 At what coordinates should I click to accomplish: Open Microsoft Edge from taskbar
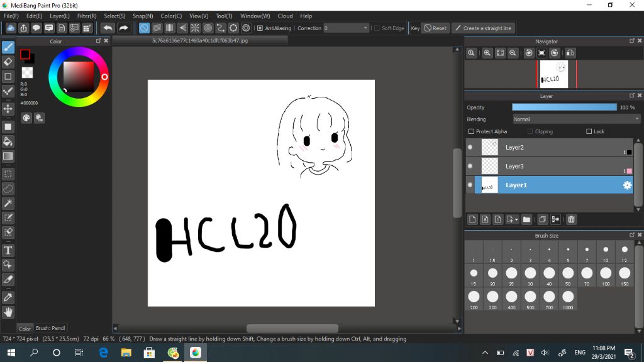104,353
